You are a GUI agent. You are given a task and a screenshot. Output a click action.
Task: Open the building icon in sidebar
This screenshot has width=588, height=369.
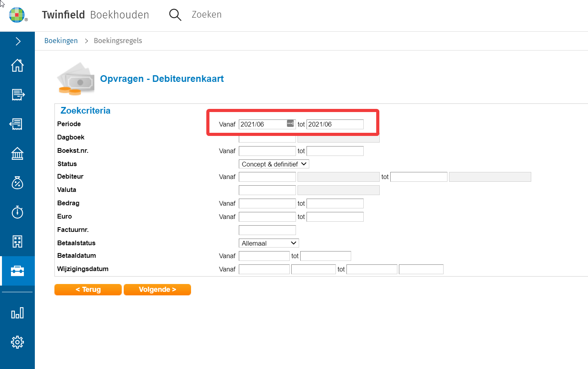coord(17,242)
